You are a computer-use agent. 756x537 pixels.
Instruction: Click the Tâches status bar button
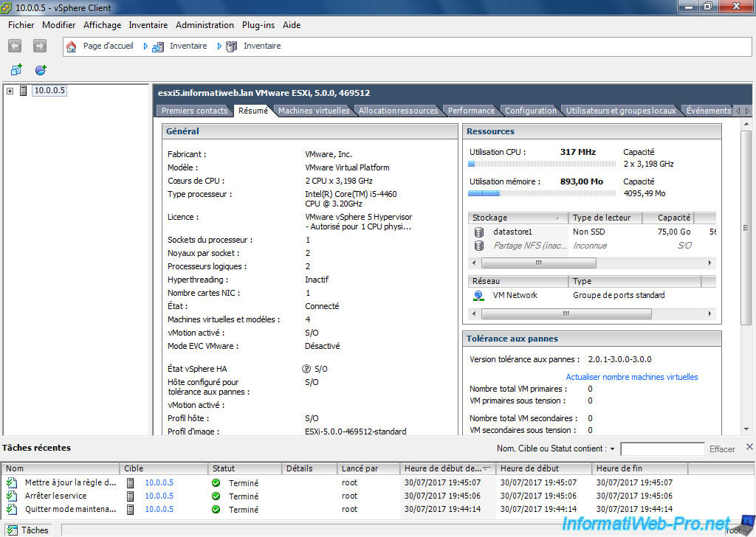(x=28, y=530)
